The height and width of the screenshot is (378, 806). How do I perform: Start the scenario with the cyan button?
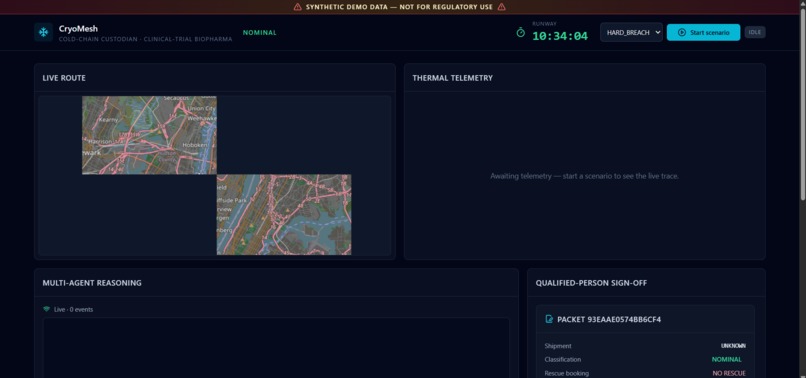(703, 32)
